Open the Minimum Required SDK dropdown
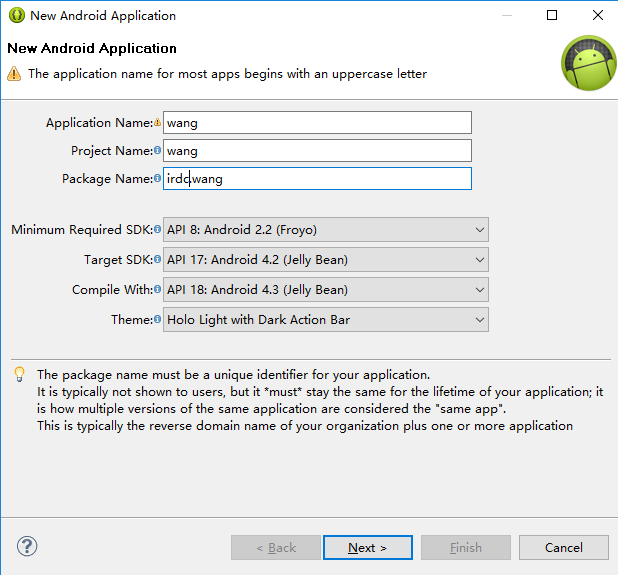Image resolution: width=618 pixels, height=575 pixels. tap(326, 229)
